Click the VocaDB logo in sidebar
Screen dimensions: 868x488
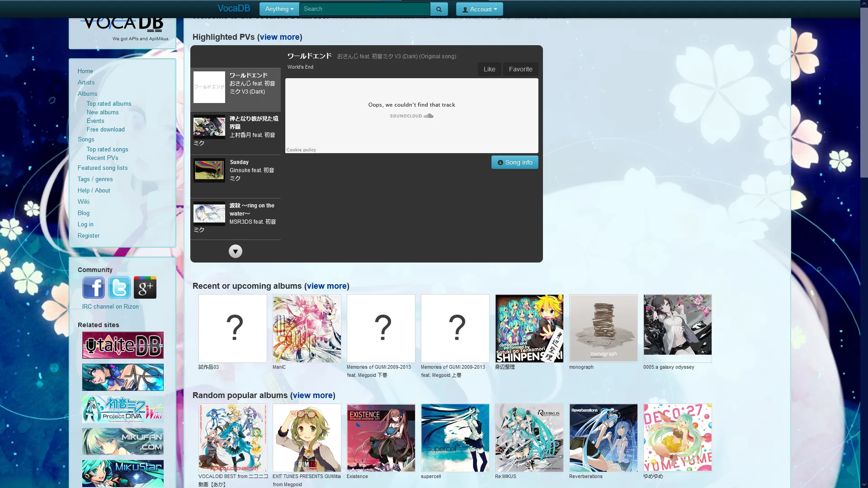tap(122, 25)
